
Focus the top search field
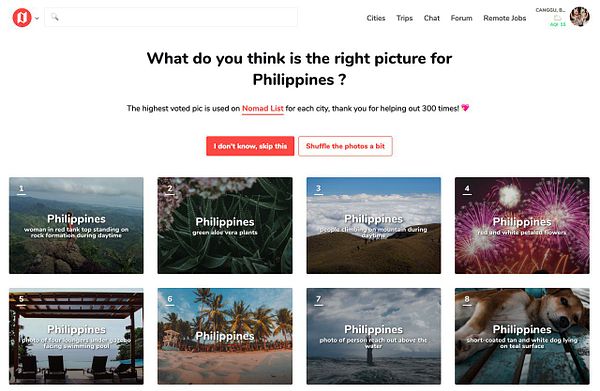(171, 17)
